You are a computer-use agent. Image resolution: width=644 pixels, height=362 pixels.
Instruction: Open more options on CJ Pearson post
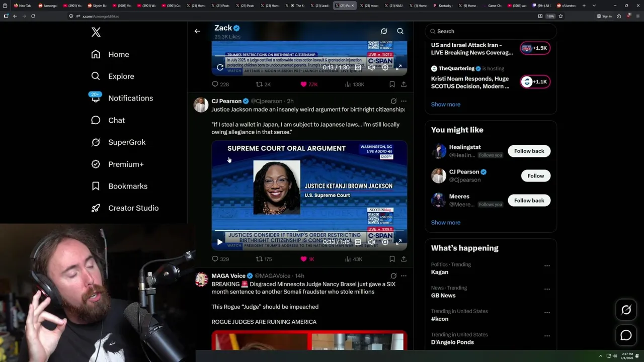click(x=404, y=101)
